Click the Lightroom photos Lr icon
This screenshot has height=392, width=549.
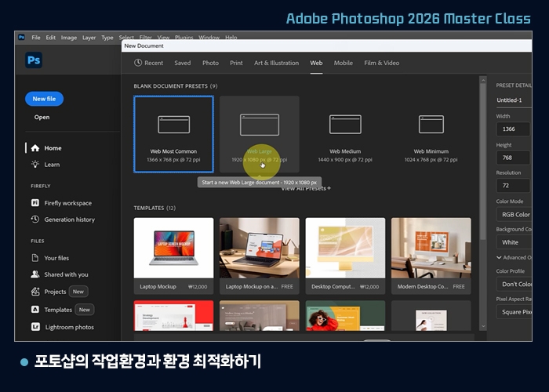point(35,327)
